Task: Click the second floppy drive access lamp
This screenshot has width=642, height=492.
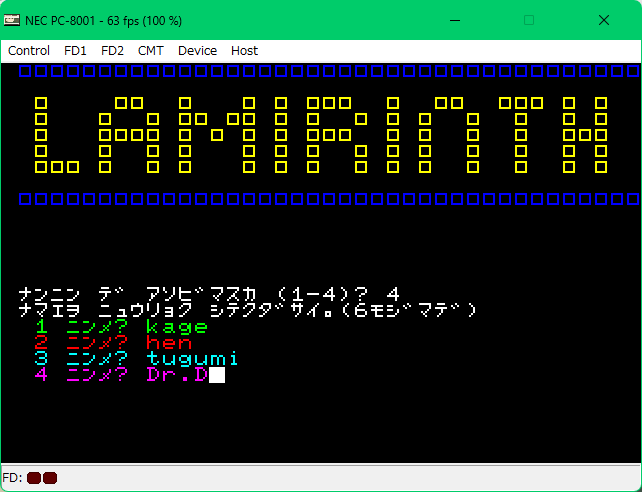Action: (50, 478)
